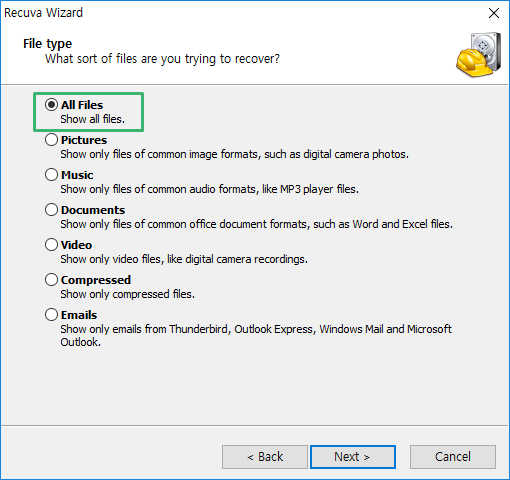Close the Recuva Wizard window
The height and width of the screenshot is (480, 510).
tap(494, 13)
